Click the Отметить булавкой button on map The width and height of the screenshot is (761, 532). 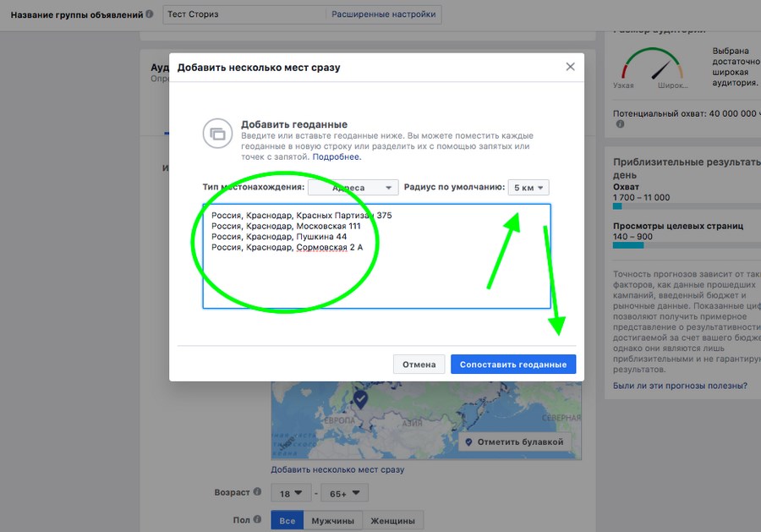(x=515, y=442)
